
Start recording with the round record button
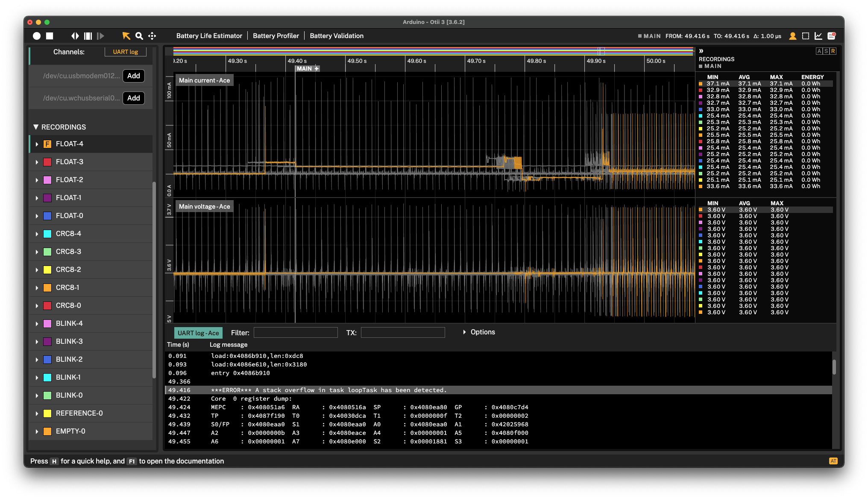point(37,36)
